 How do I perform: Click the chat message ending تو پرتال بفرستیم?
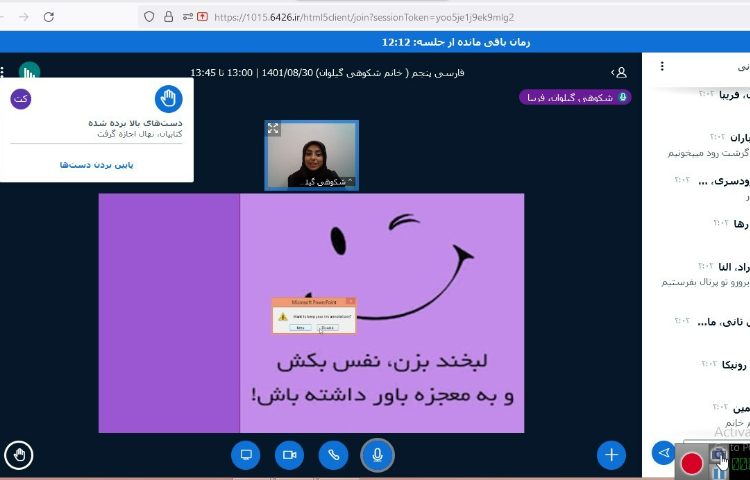[706, 282]
